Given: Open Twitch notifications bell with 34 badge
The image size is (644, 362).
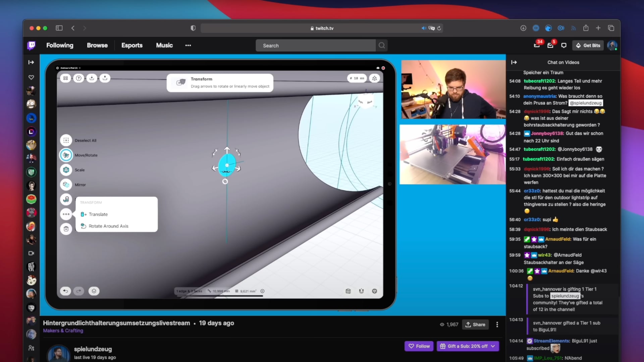Looking at the screenshot, I should pyautogui.click(x=537, y=45).
